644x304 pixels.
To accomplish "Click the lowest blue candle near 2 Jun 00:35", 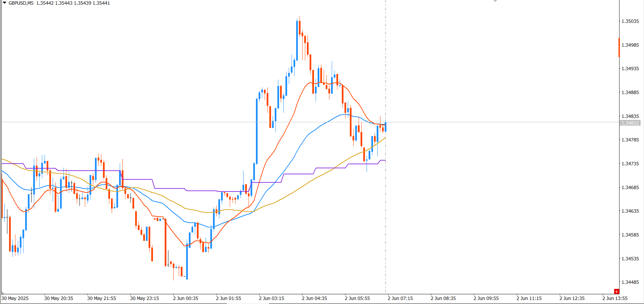I will coord(187,261).
